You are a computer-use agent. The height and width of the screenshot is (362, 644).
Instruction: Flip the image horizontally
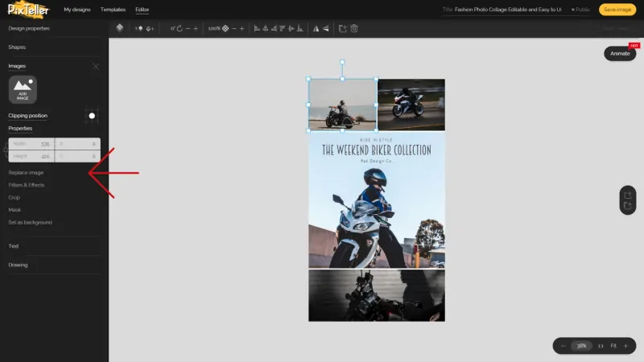coord(316,28)
